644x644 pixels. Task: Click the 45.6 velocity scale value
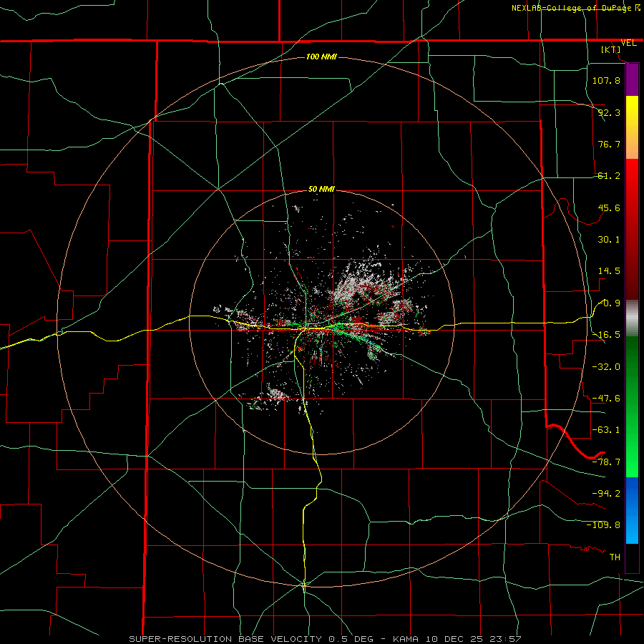tap(609, 208)
